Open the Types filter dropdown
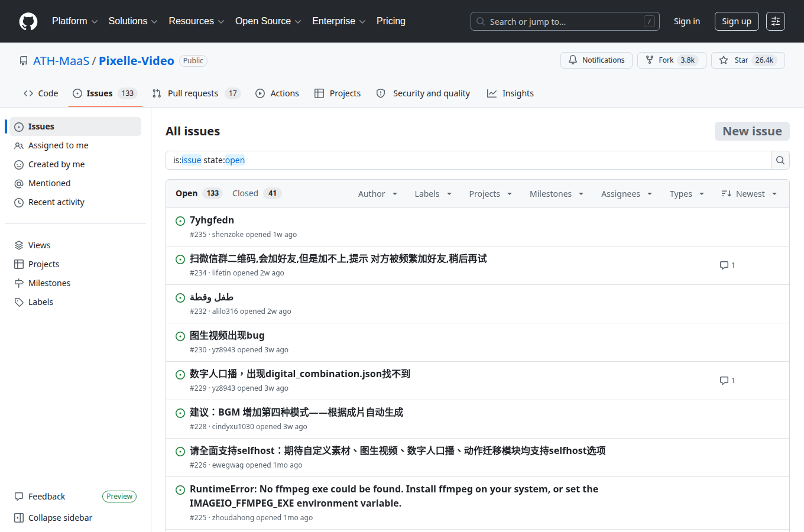Image resolution: width=804 pixels, height=532 pixels. (687, 194)
